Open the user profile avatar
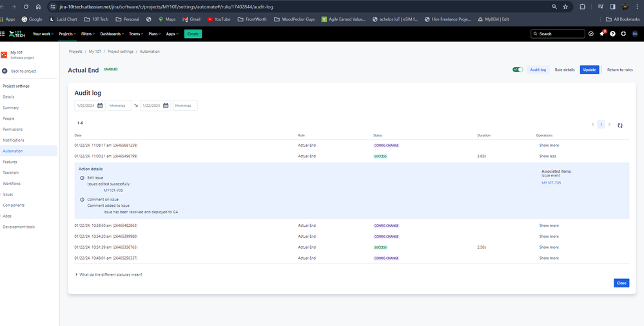Viewport: 644px width, 326px height. tap(634, 34)
